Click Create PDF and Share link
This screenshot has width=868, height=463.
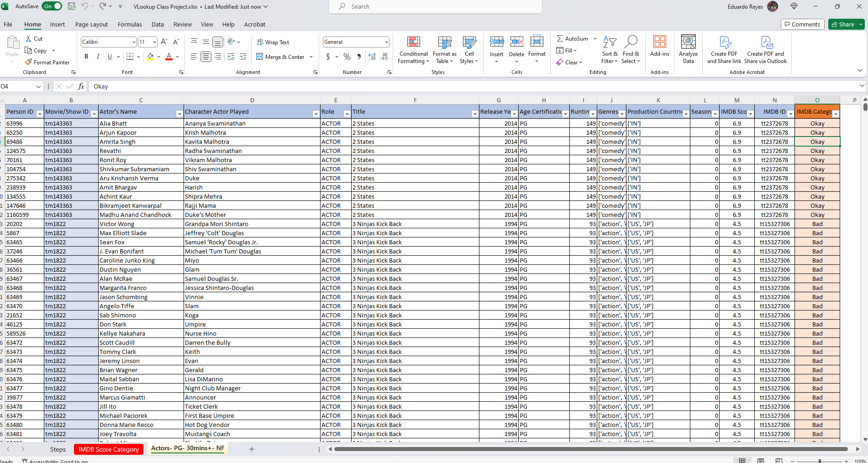(x=724, y=49)
